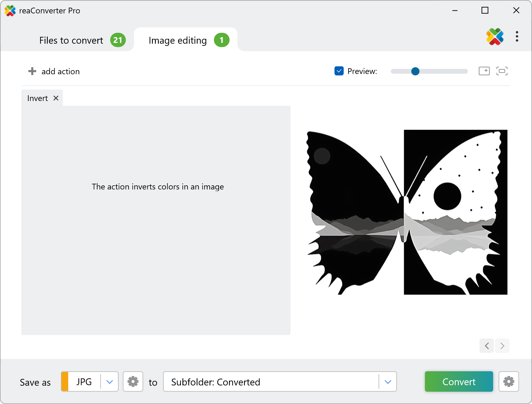Switch to Files to convert tab
The image size is (532, 404).
pyautogui.click(x=71, y=40)
